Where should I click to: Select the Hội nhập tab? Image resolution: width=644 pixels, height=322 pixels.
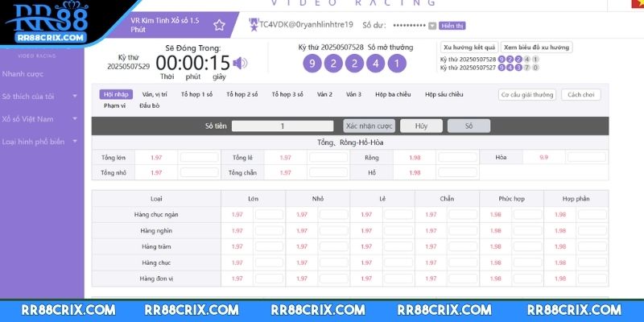tap(116, 94)
